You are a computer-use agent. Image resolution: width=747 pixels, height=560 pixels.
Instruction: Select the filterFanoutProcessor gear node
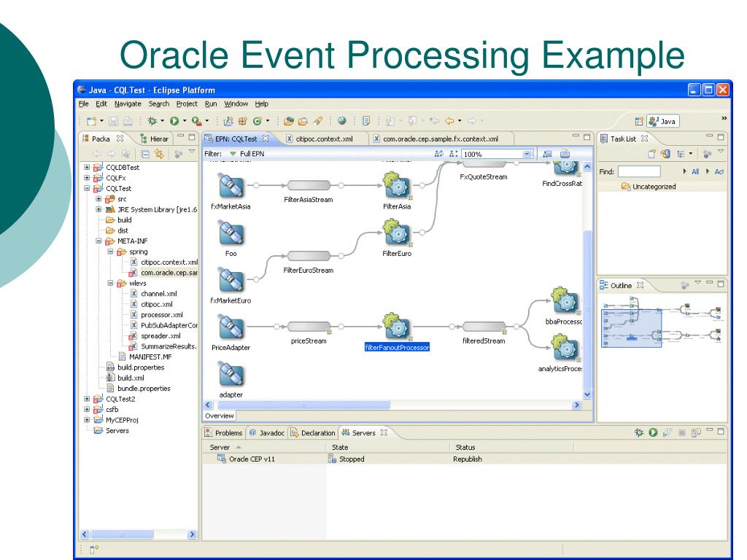tap(397, 326)
